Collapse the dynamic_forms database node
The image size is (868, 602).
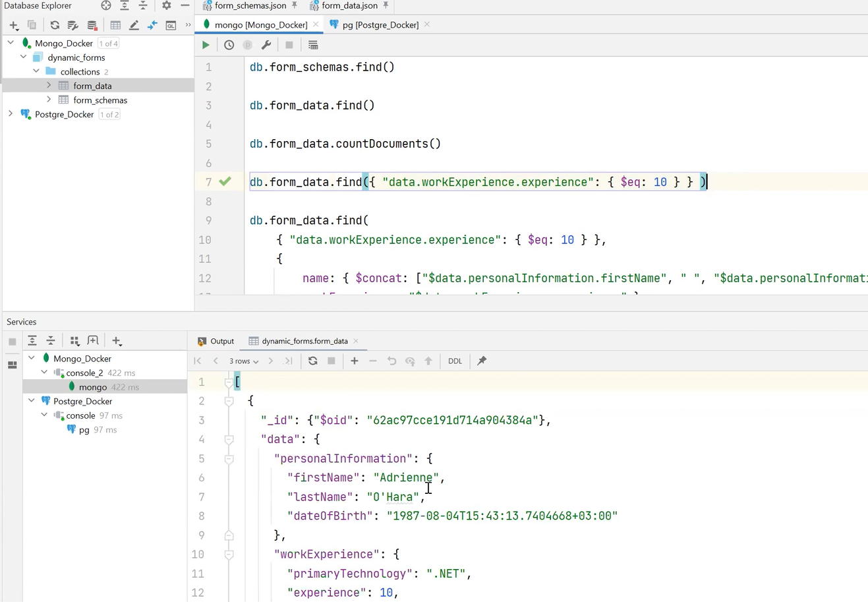coord(23,57)
